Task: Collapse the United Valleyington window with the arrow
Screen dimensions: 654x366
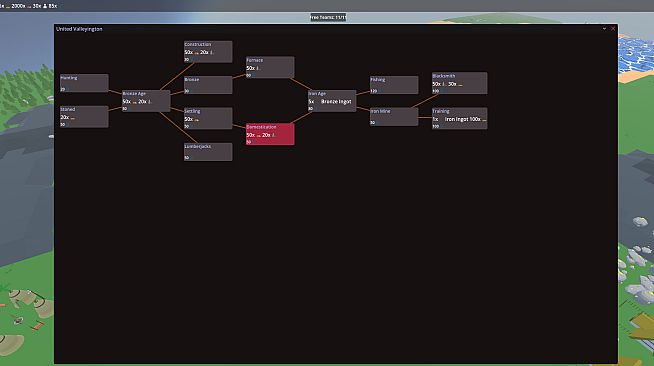Action: (x=604, y=29)
